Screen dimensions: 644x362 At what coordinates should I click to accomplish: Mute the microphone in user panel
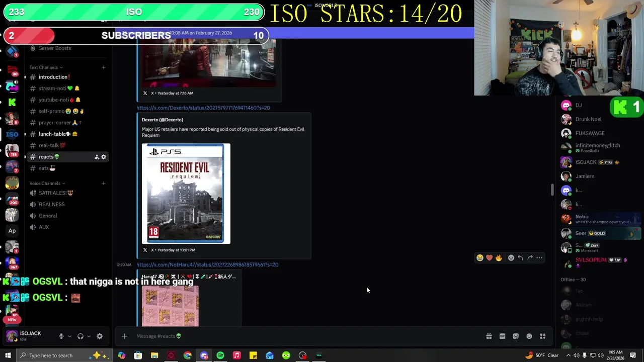(x=61, y=336)
